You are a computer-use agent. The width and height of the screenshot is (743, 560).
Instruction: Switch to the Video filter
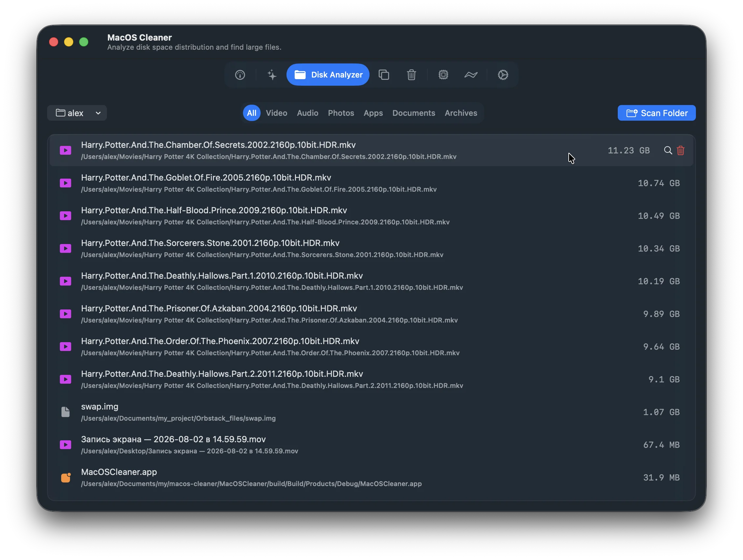click(x=276, y=113)
